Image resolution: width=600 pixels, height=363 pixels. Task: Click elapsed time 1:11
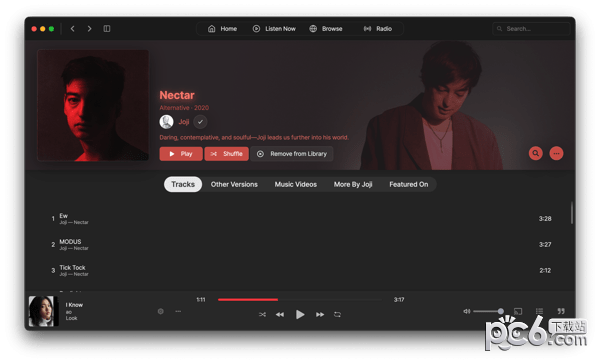[201, 300]
